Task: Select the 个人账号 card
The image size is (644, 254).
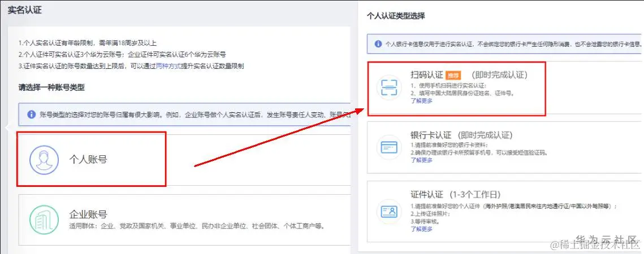Action: coord(184,159)
